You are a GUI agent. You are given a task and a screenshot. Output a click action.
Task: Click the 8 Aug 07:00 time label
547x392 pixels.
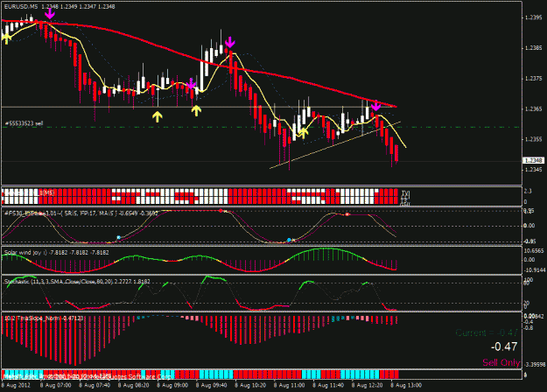point(55,385)
